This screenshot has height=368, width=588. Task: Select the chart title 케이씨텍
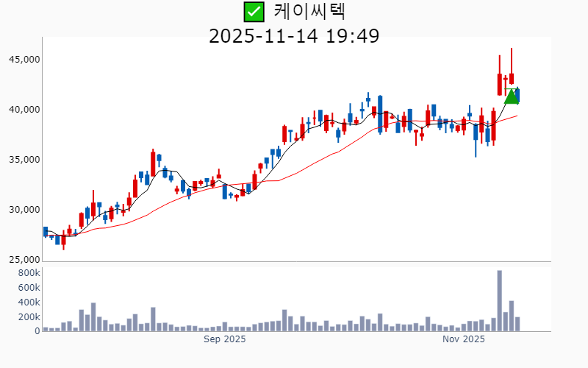(x=309, y=12)
